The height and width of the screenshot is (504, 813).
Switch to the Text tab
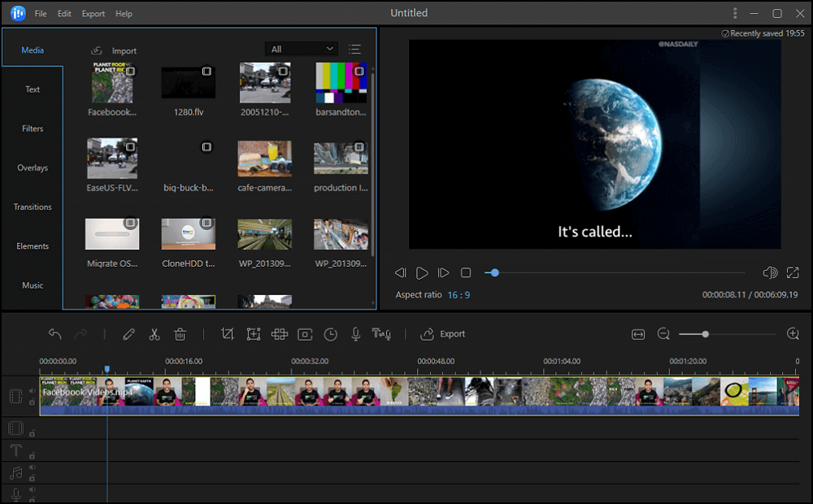(x=33, y=89)
